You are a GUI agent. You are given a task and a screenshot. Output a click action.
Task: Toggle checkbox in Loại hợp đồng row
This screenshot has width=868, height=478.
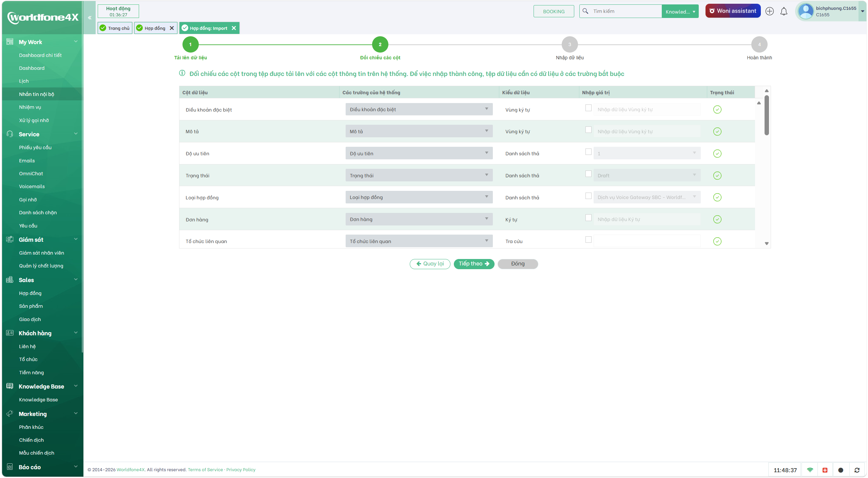(589, 196)
